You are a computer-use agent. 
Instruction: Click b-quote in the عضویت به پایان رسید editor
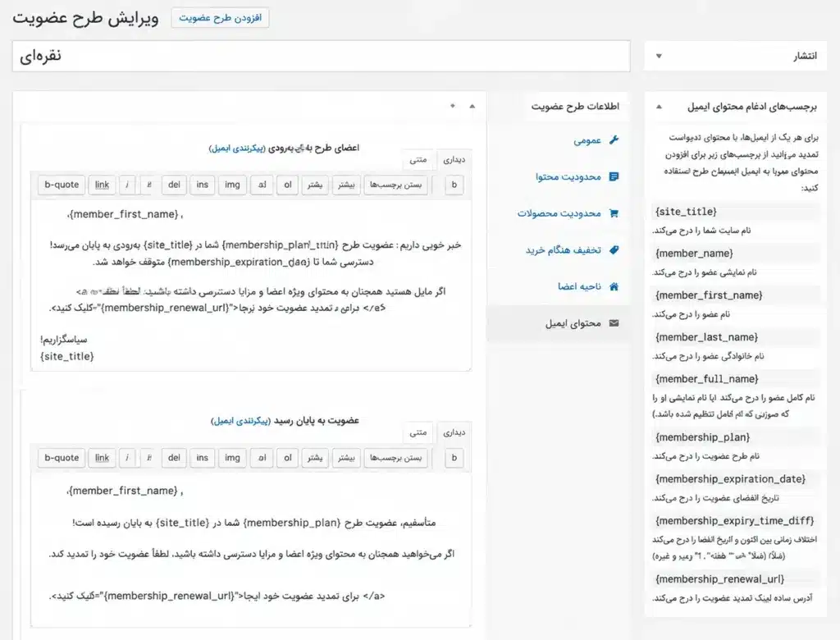pos(62,458)
